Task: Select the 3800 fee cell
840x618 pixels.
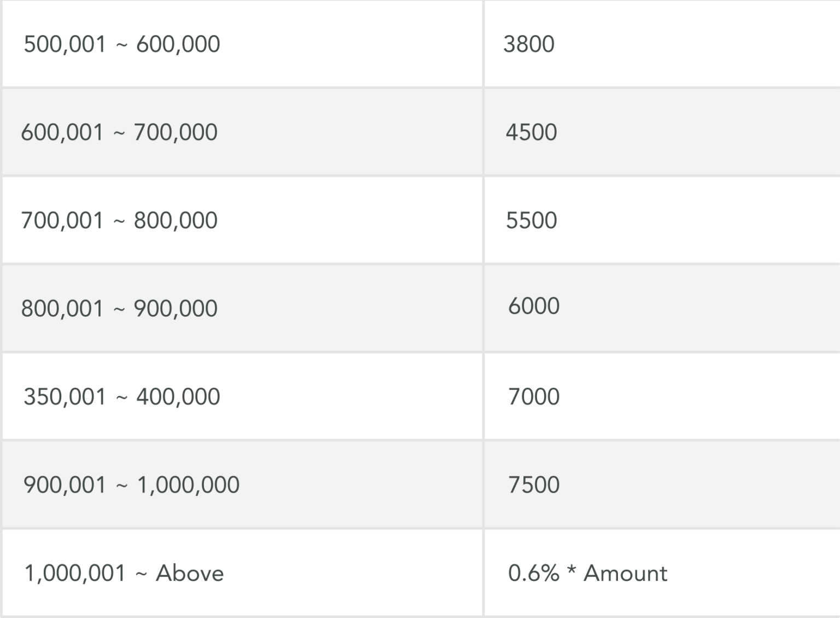Action: coord(529,44)
